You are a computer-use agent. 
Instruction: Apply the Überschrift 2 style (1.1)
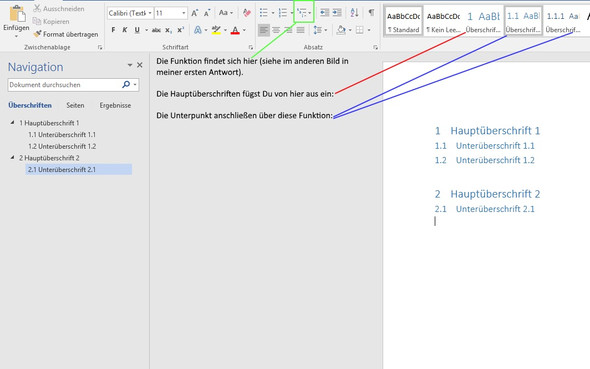(x=523, y=21)
